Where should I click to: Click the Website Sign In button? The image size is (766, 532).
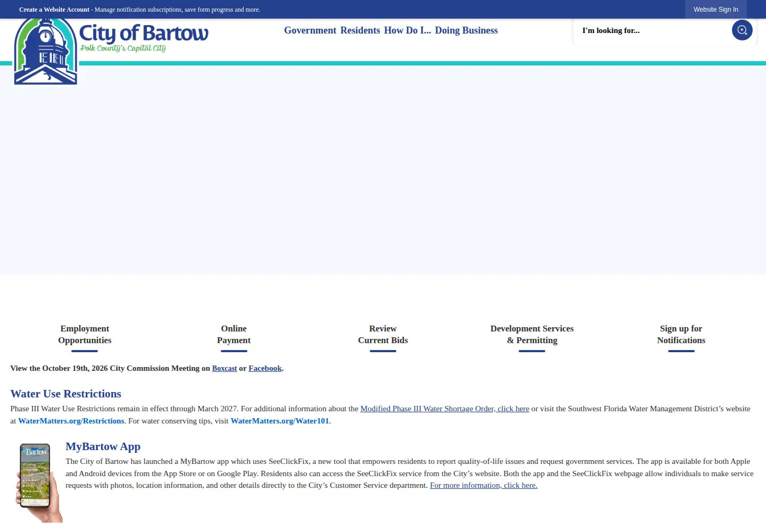tap(716, 10)
